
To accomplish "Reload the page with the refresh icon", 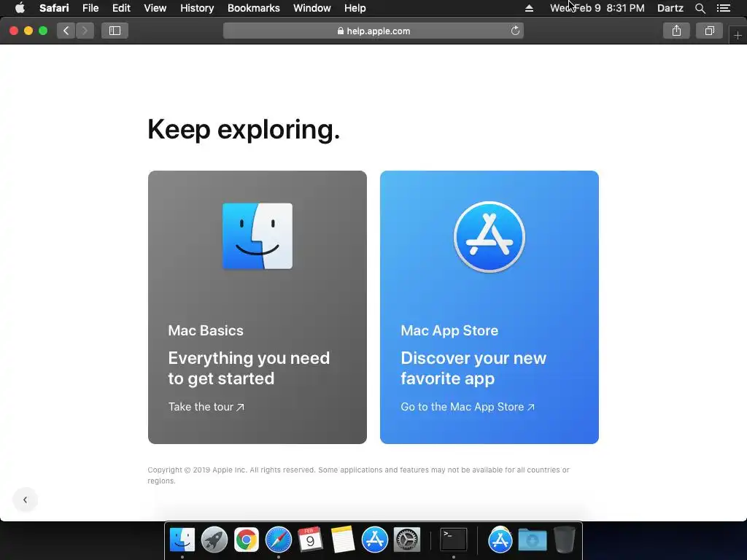I will coord(515,31).
